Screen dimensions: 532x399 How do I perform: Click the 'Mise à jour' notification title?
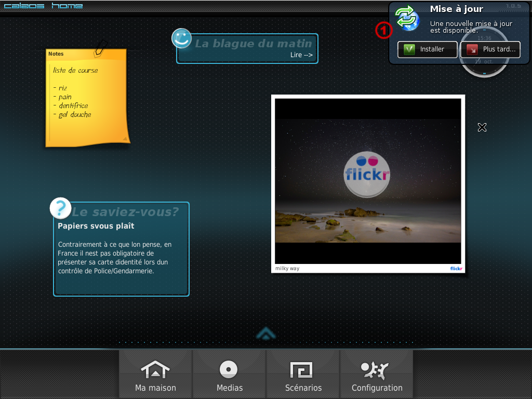point(456,9)
